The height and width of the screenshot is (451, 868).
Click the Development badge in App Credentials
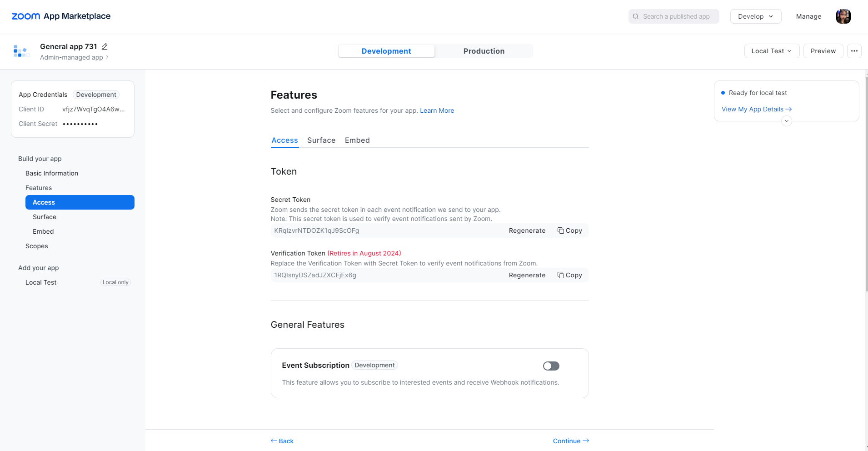pyautogui.click(x=96, y=95)
